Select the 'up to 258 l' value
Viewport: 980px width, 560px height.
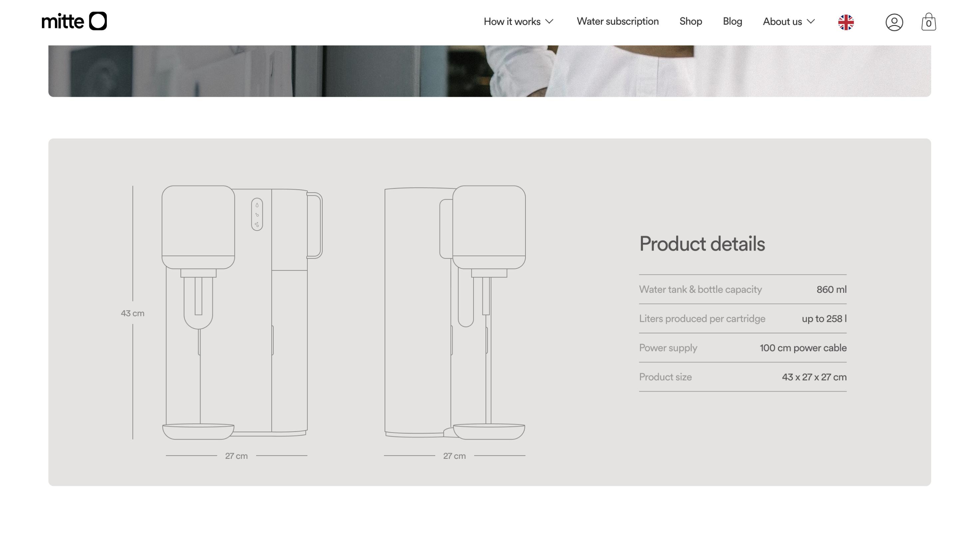pos(824,319)
